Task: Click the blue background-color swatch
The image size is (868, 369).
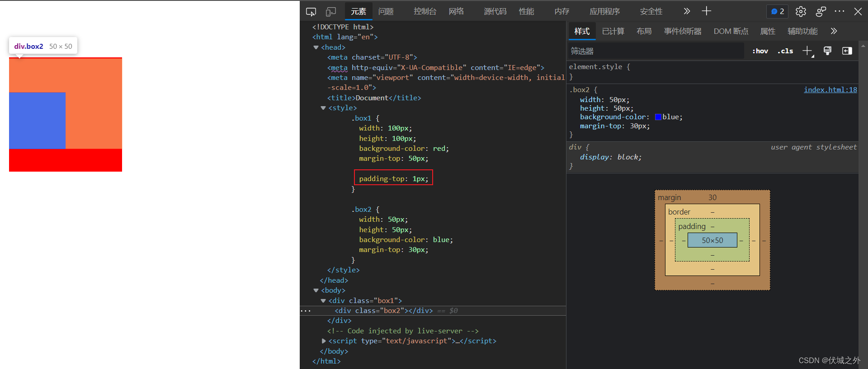Action: [658, 117]
